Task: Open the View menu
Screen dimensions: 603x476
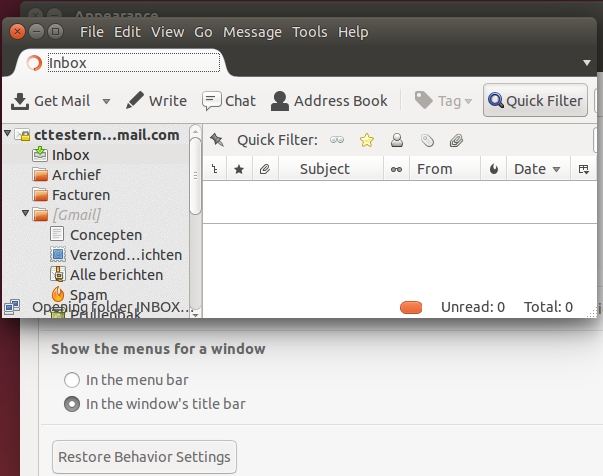Action: point(167,32)
